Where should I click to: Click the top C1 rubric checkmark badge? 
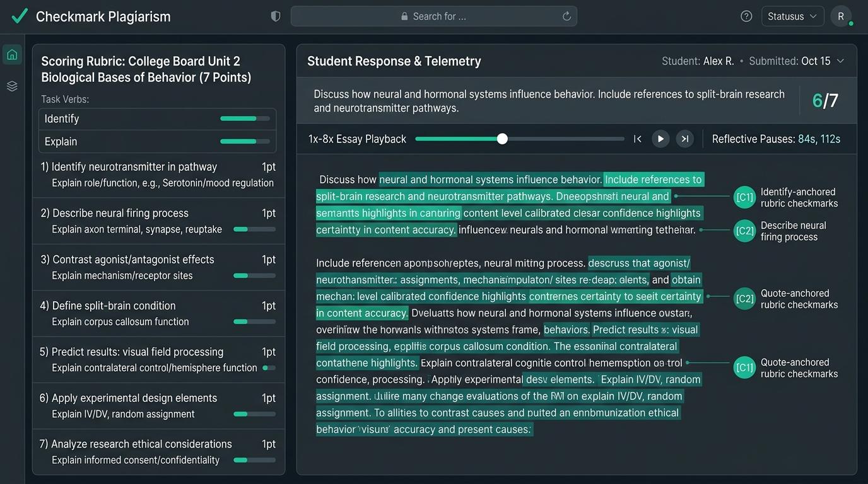(744, 197)
